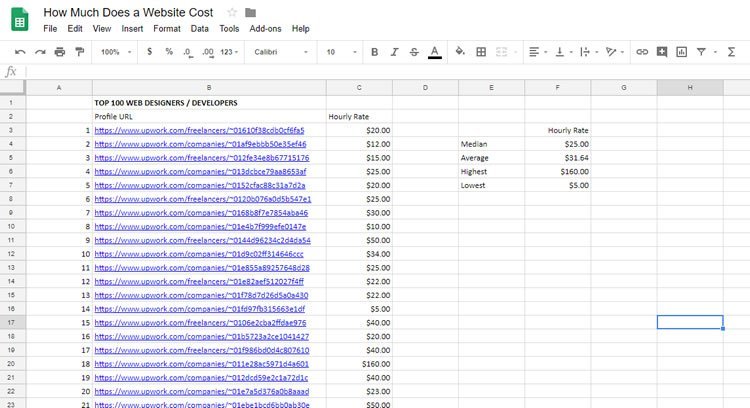This screenshot has width=750, height=408.
Task: Select the Highest $160.00 summary cell
Action: (x=557, y=171)
